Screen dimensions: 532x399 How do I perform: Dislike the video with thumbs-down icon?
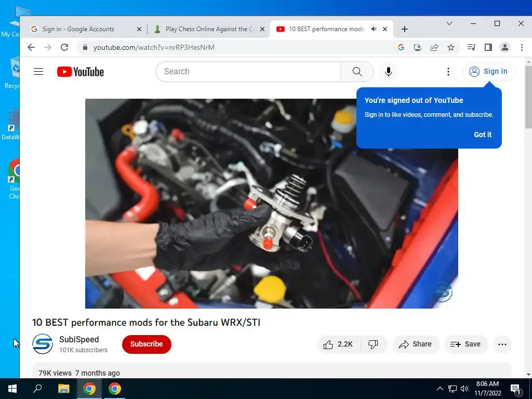click(373, 344)
